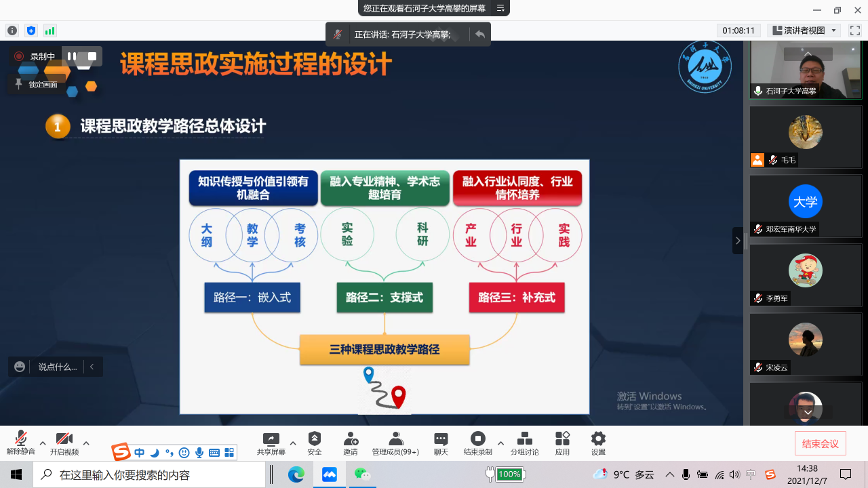This screenshot has height=488, width=868.
Task: Expand the arrow beside 共享屏幕
Action: coord(293,443)
